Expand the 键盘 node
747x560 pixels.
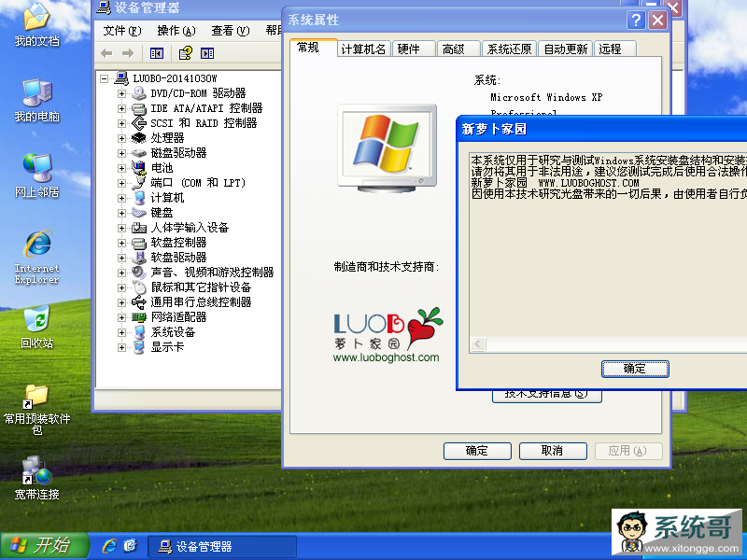tap(121, 213)
